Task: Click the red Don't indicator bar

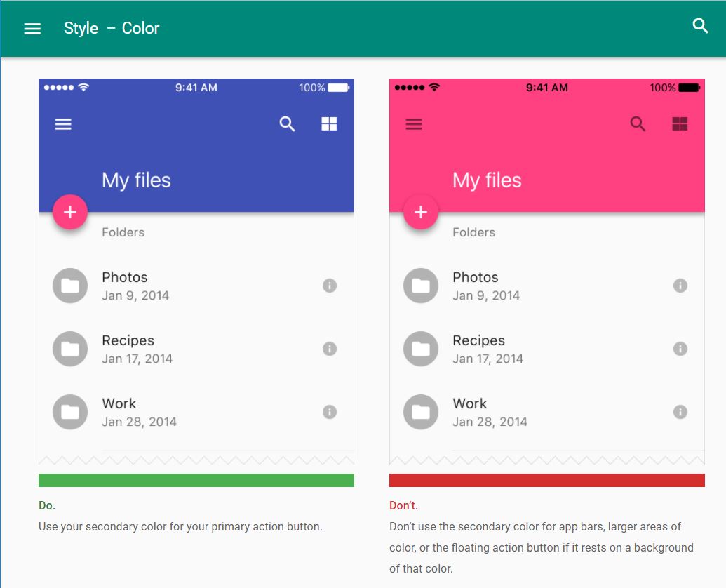Action: [x=547, y=480]
